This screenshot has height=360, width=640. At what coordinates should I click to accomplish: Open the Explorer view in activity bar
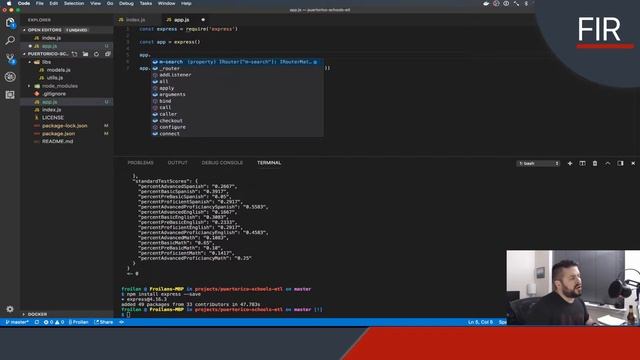pos(10,23)
